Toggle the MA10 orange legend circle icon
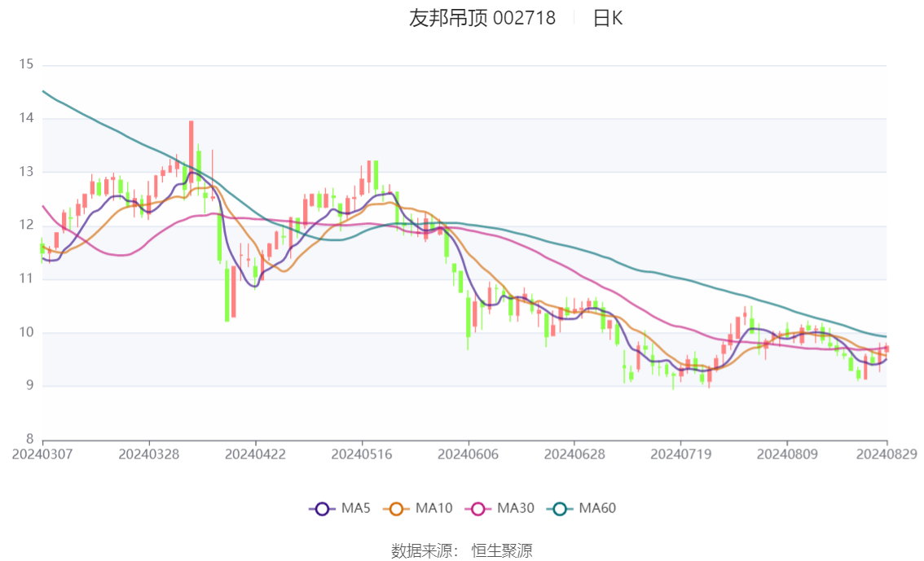The width and height of the screenshot is (924, 561). coord(396,509)
